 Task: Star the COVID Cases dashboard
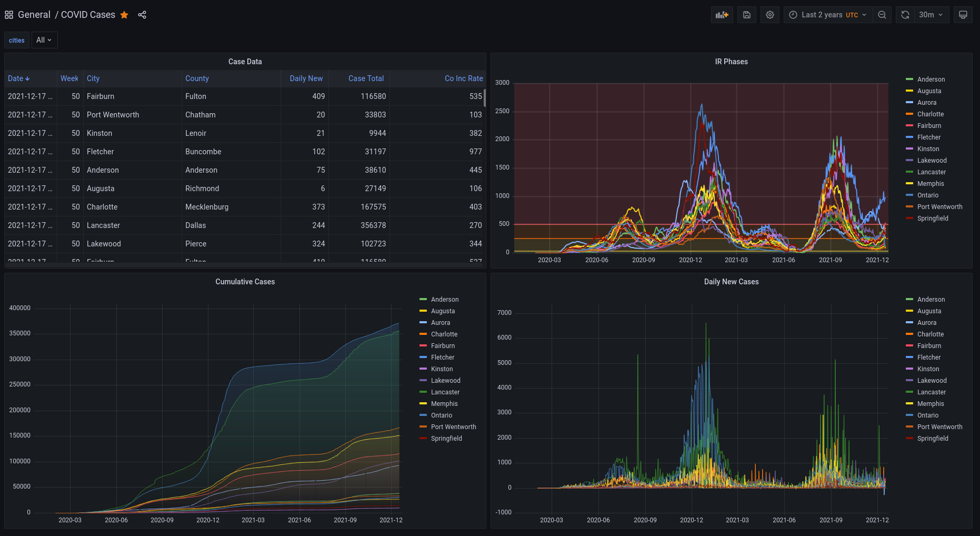pyautogui.click(x=124, y=15)
